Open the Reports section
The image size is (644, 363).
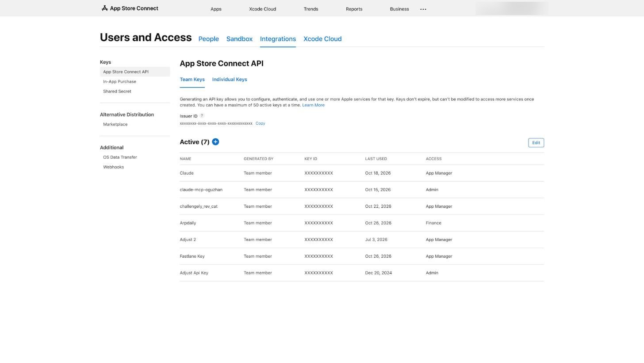point(354,9)
